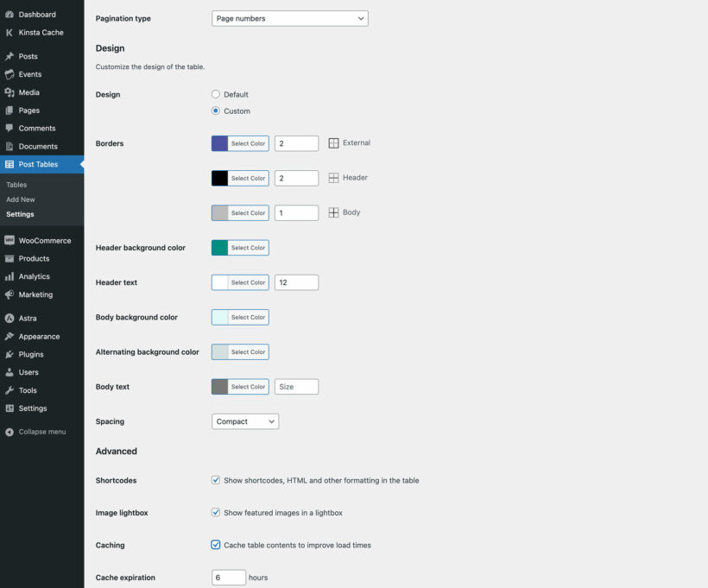Open the Spacing dropdown
The image size is (708, 588).
click(244, 421)
